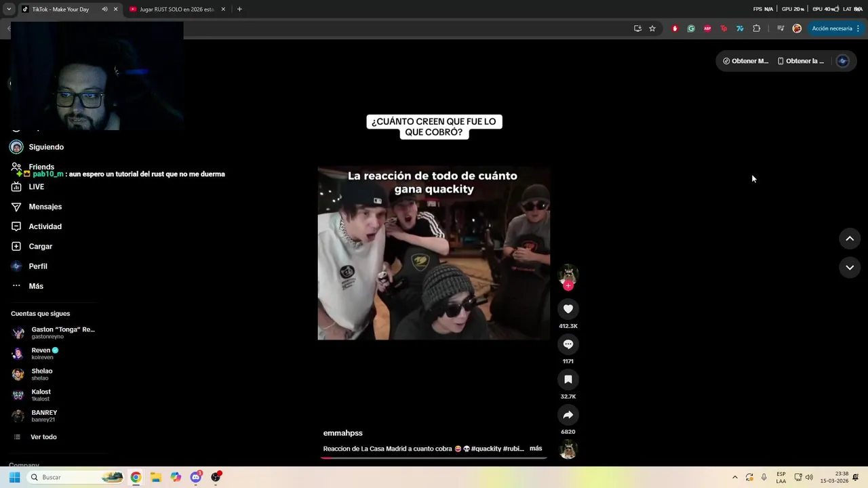Open the media controls music-note icon
Image resolution: width=868 pixels, height=488 pixels.
point(781,28)
